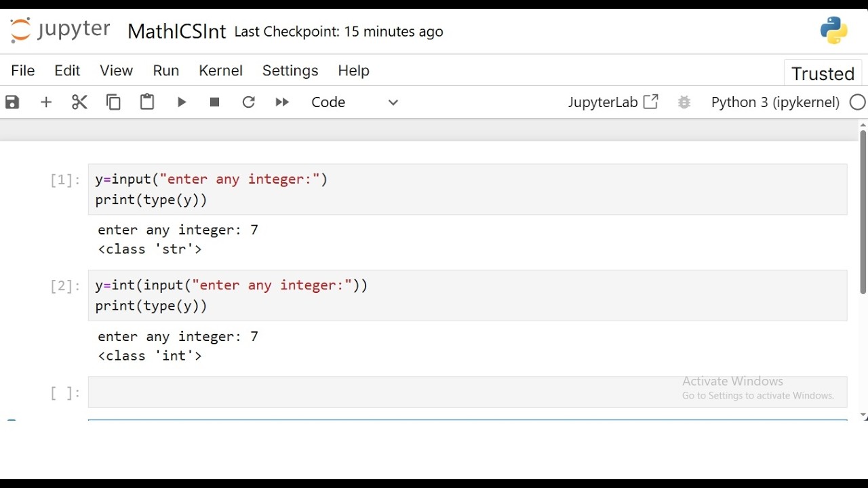Open the File menu
This screenshot has height=488, width=868.
pyautogui.click(x=23, y=70)
